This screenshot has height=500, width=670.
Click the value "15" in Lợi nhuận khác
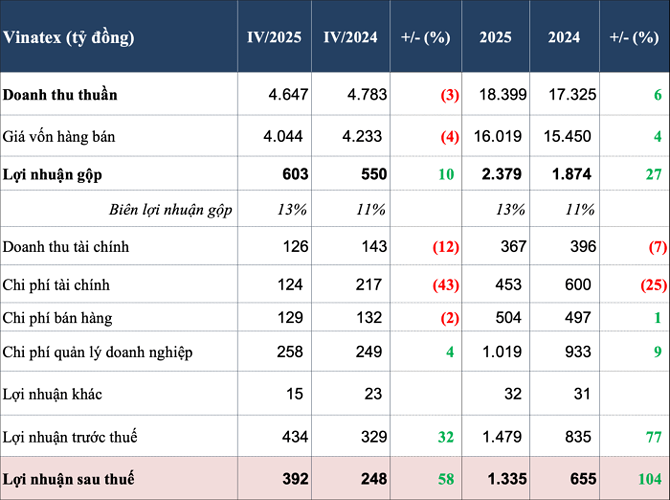click(x=294, y=394)
